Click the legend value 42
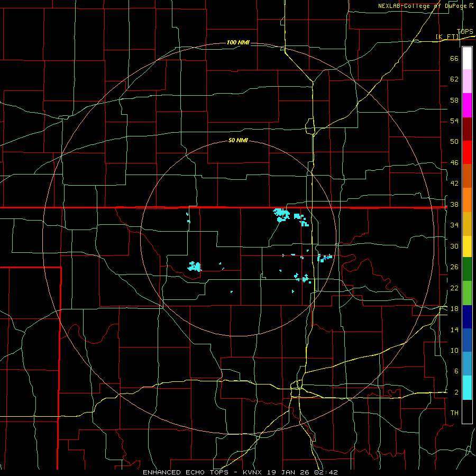The width and height of the screenshot is (476, 476). (x=454, y=183)
